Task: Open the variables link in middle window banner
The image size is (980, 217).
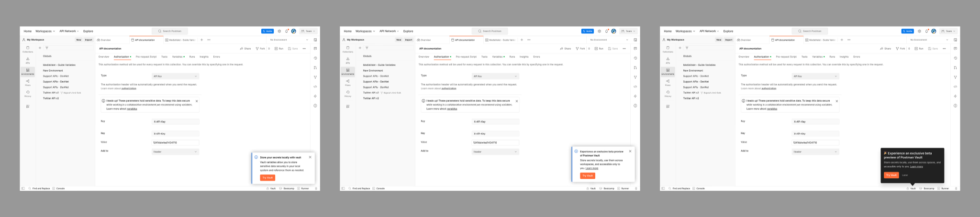Action: 452,108
